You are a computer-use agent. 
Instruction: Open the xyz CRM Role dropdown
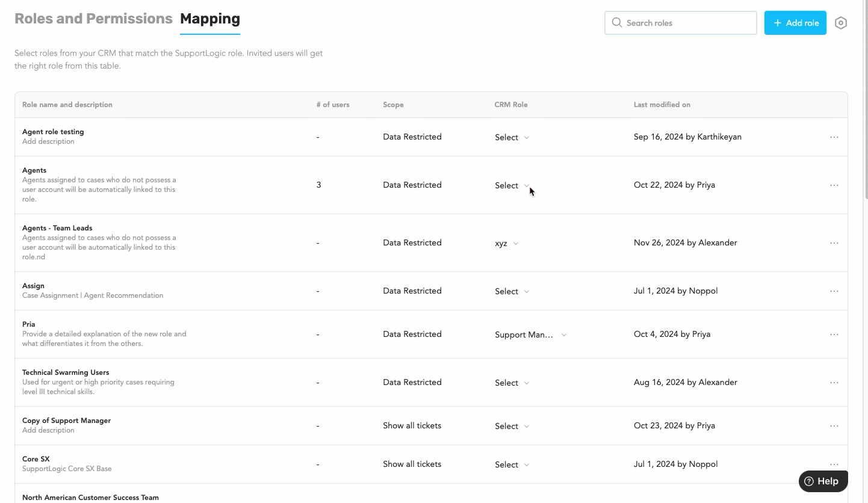tap(507, 243)
